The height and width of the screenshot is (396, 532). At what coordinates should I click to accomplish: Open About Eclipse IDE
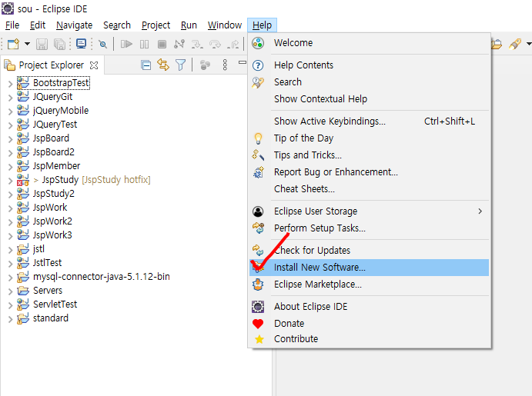click(369, 307)
